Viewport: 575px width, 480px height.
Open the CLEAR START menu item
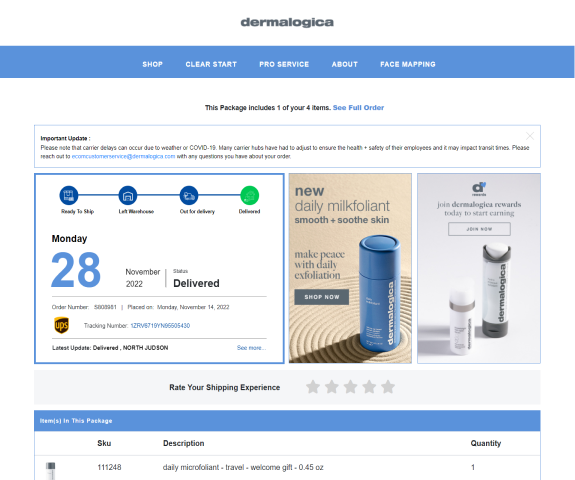pos(211,64)
